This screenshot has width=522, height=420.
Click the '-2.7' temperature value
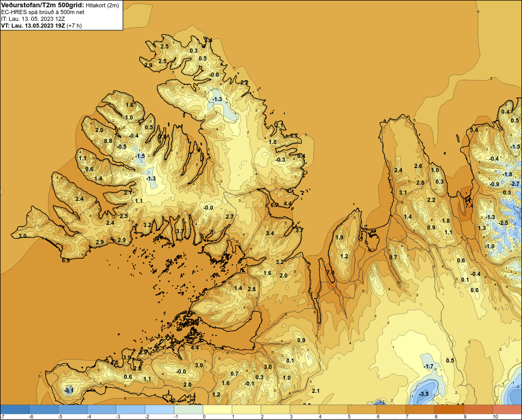(x=515, y=184)
